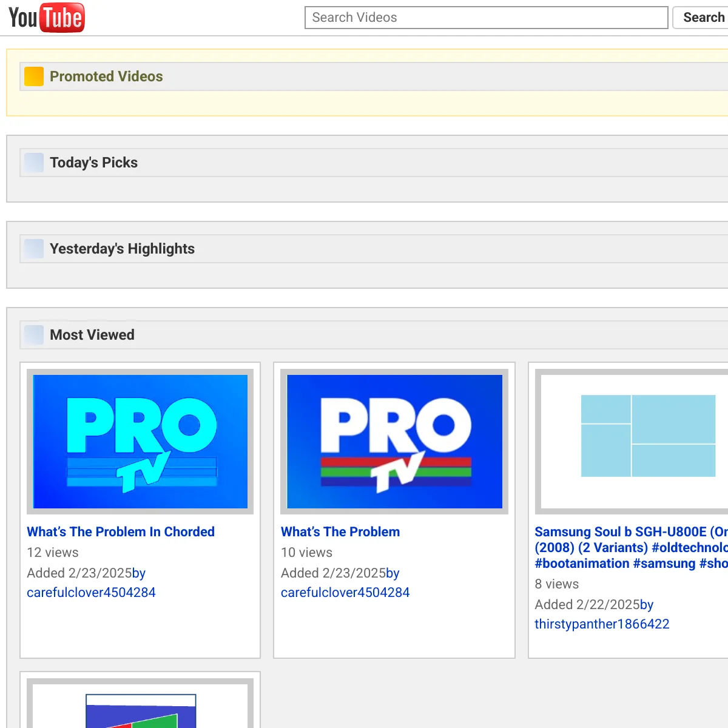Click the Yesterday's Highlights heading
The height and width of the screenshot is (728, 728).
(x=122, y=249)
